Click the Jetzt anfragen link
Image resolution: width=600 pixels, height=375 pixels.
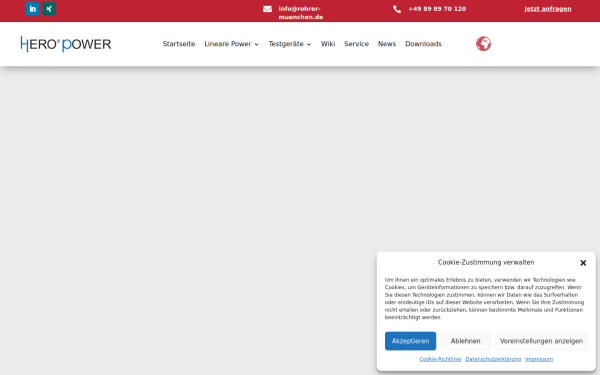point(548,9)
